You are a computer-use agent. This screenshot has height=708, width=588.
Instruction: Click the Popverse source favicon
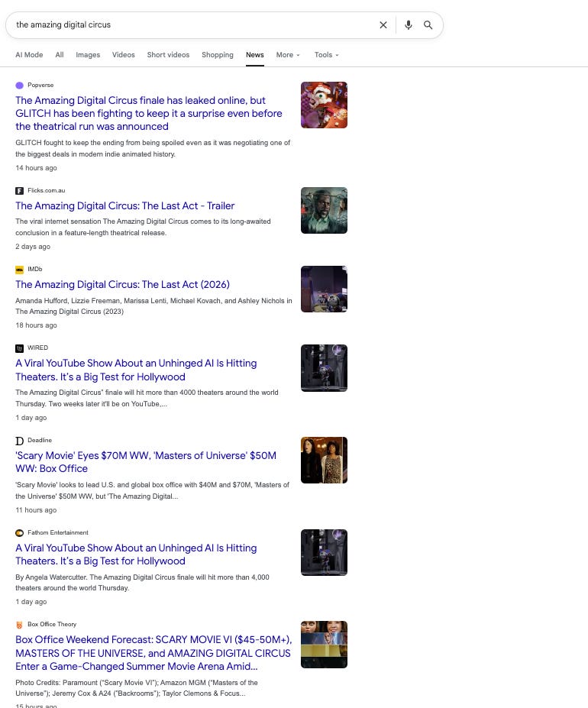[x=19, y=86]
